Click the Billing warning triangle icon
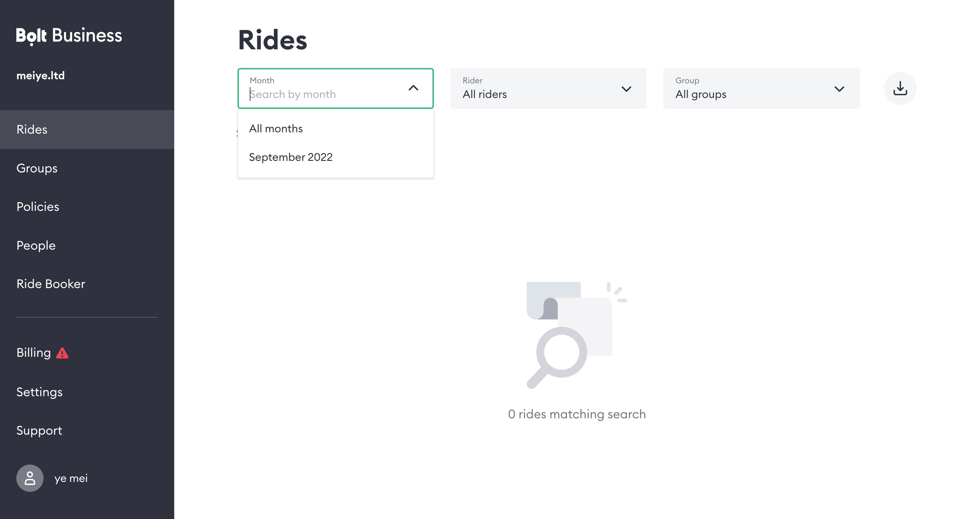The width and height of the screenshot is (980, 519). tap(62, 353)
